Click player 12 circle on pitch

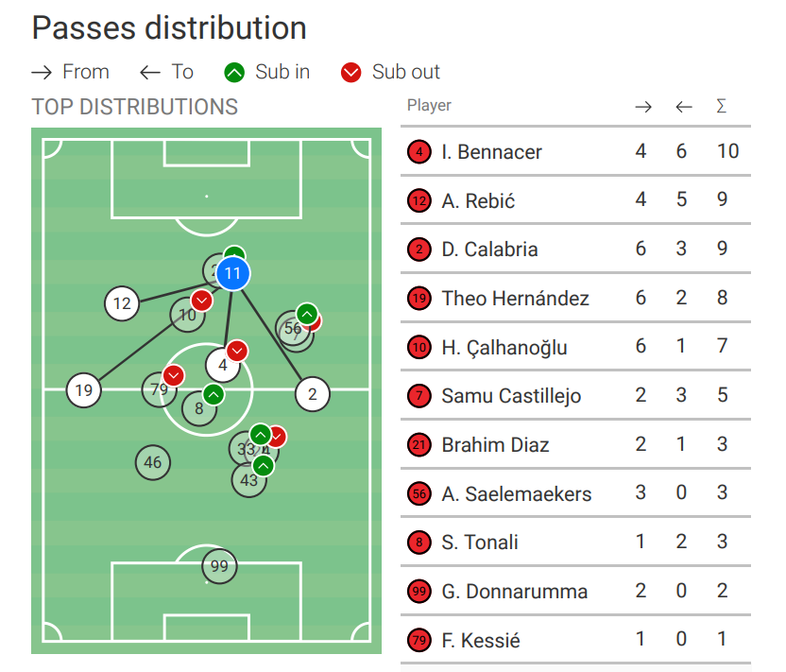pyautogui.click(x=122, y=303)
